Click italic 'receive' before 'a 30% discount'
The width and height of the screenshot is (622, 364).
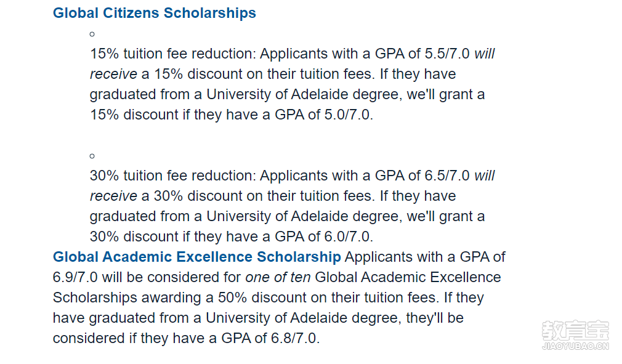tap(113, 196)
